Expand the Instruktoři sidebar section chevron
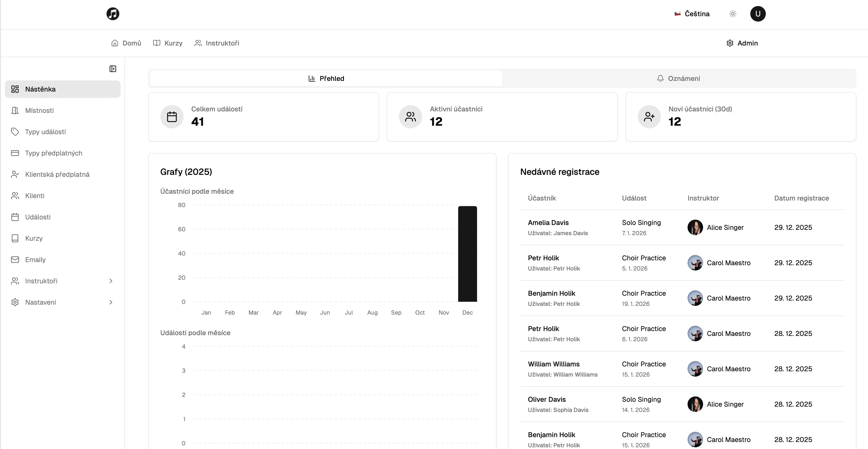The image size is (868, 449). 111,281
